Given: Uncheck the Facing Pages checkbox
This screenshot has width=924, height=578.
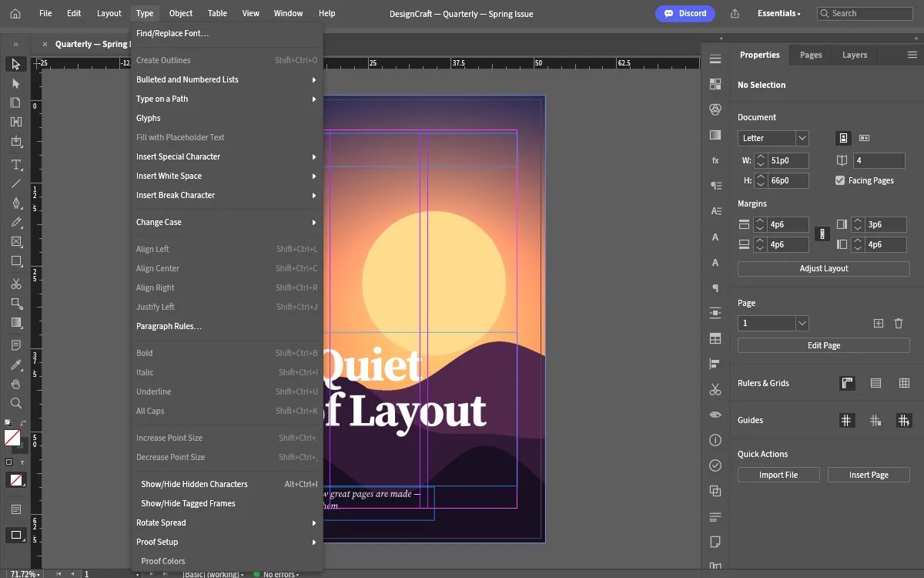Looking at the screenshot, I should [x=840, y=180].
